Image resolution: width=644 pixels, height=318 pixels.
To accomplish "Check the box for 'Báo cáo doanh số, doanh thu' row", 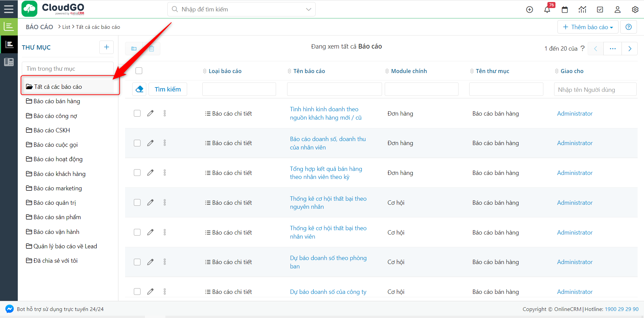I will (137, 143).
